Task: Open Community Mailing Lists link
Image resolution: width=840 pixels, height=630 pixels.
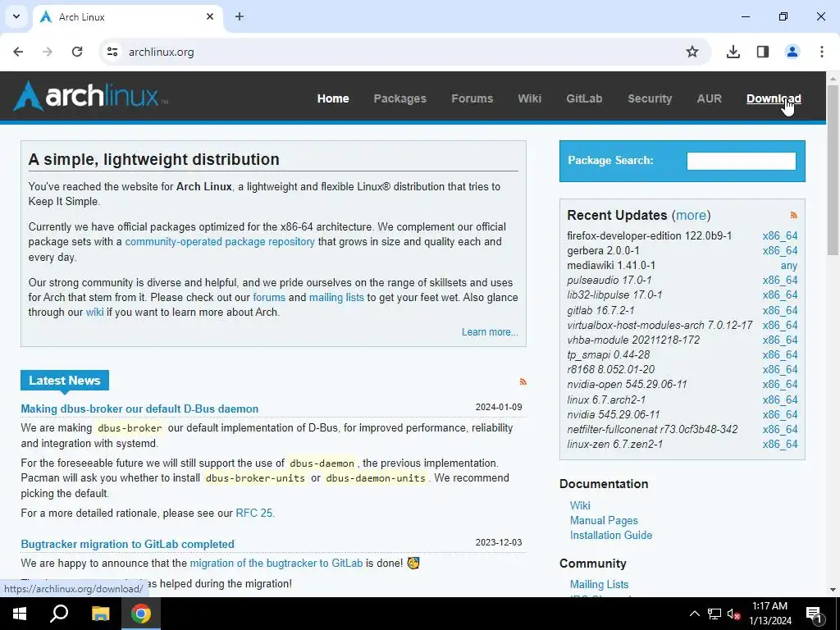Action: pos(599,584)
